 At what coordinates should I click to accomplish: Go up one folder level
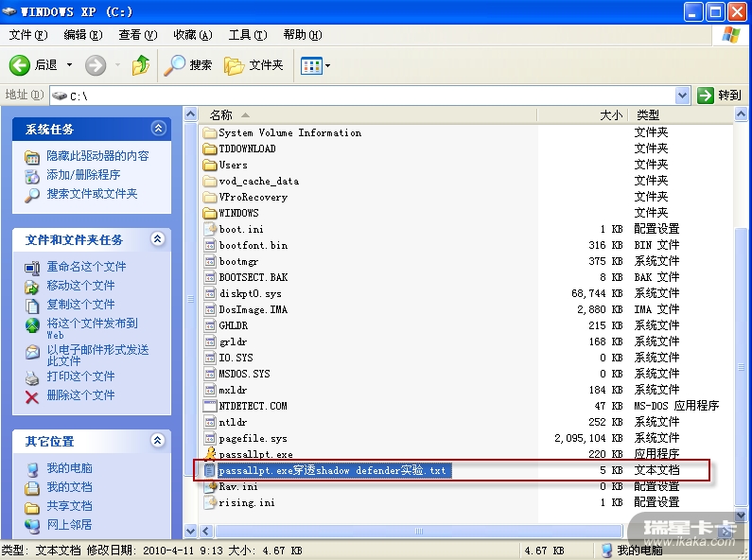click(141, 65)
